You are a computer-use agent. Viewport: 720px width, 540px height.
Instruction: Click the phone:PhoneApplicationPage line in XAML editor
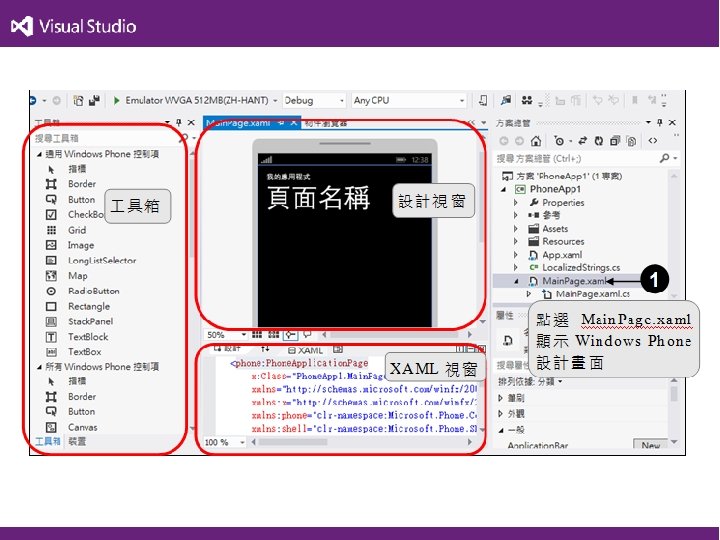pos(299,363)
